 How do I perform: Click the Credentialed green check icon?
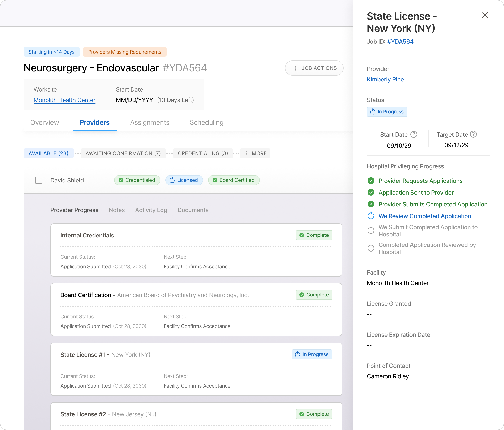point(121,180)
